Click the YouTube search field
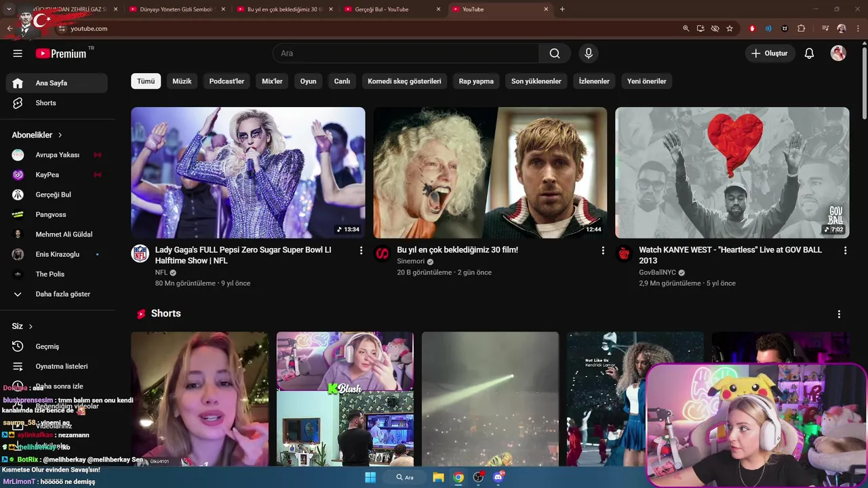This screenshot has width=868, height=488. click(406, 54)
